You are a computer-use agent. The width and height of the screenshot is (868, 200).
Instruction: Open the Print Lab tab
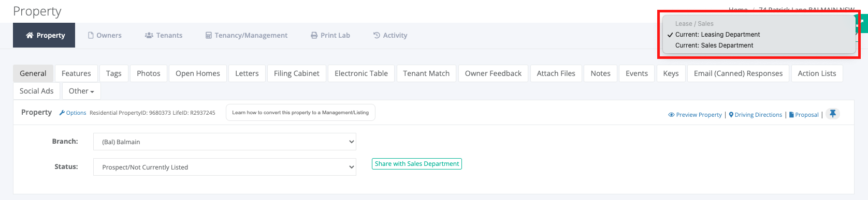click(x=330, y=35)
